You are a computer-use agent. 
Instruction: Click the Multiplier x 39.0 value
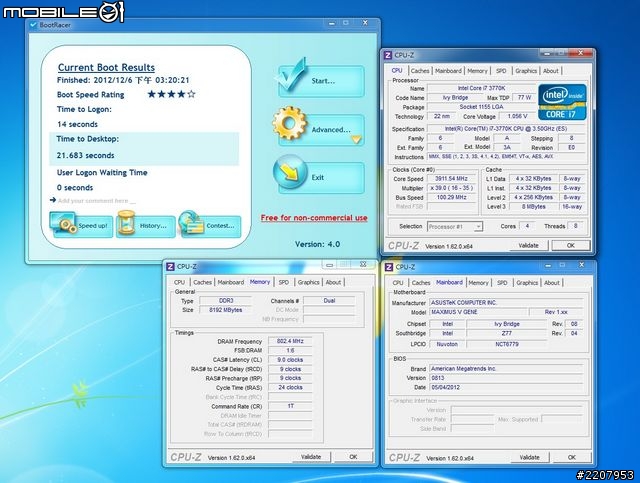pos(451,188)
